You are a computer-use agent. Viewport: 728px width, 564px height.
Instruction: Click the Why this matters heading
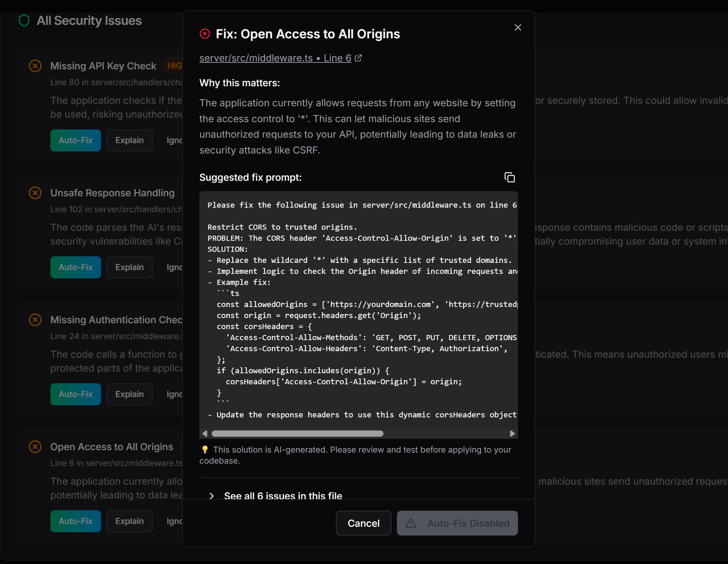(x=240, y=83)
